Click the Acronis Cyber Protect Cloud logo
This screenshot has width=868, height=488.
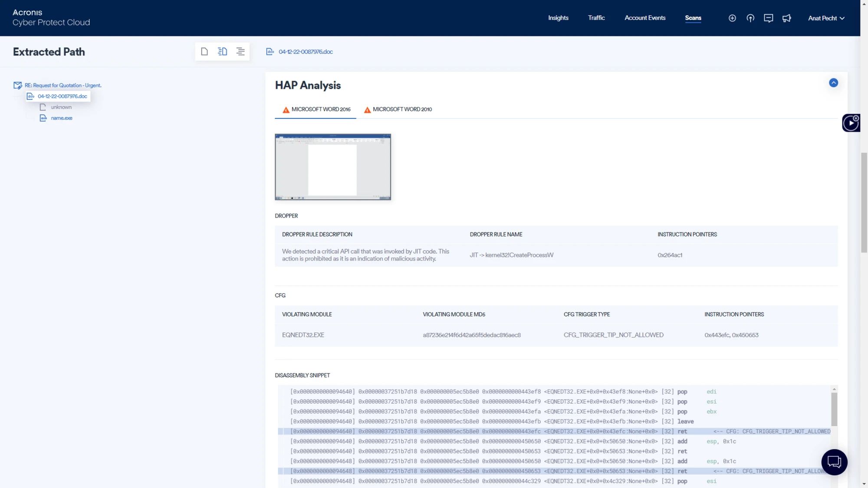[x=51, y=18]
